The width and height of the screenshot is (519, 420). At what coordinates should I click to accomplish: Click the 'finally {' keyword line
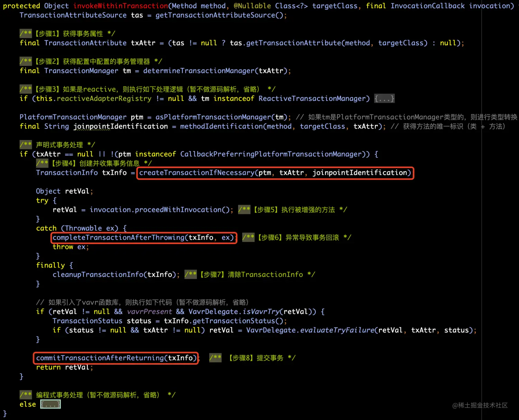coord(55,265)
